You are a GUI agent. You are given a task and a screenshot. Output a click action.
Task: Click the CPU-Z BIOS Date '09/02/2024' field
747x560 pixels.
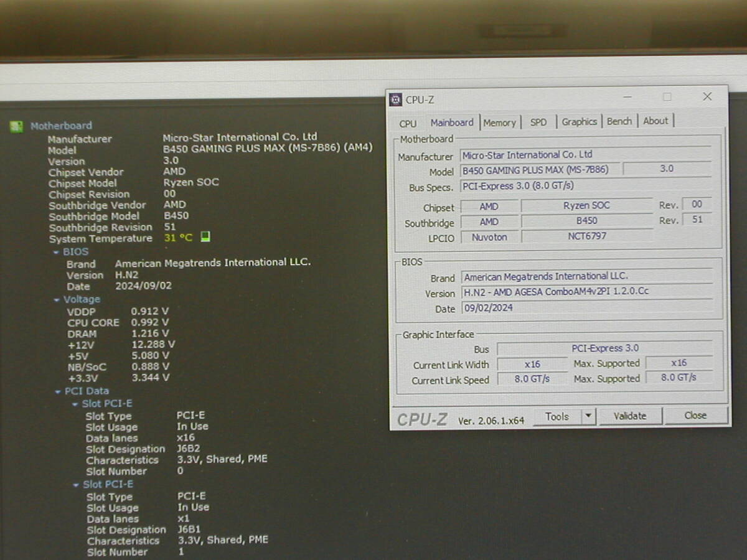coord(588,308)
